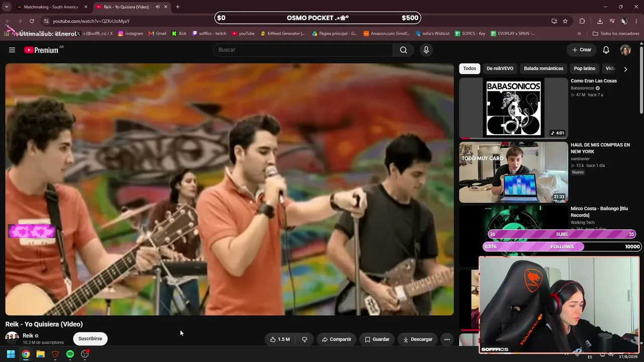The width and height of the screenshot is (644, 362).
Task: Click the Guardar save button
Action: tap(377, 339)
